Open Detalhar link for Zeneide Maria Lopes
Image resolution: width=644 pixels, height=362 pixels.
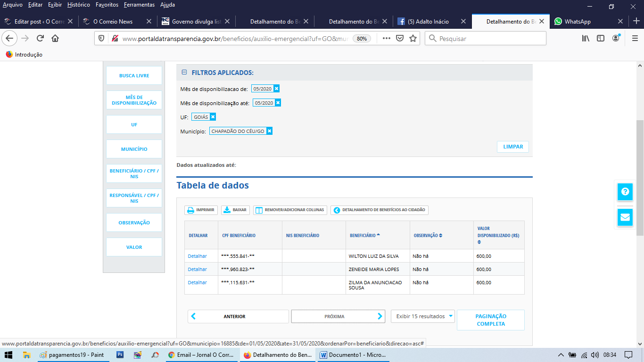[197, 269]
